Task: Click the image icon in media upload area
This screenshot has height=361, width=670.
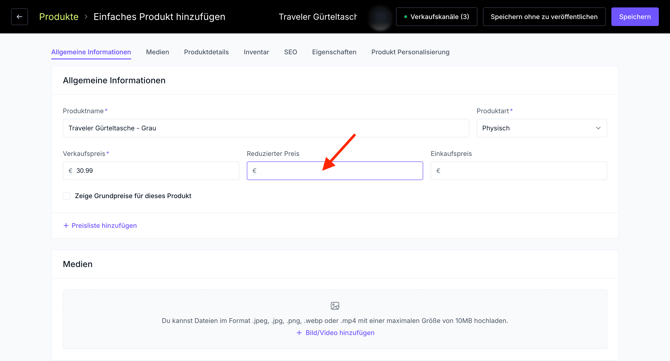Action: [x=335, y=306]
